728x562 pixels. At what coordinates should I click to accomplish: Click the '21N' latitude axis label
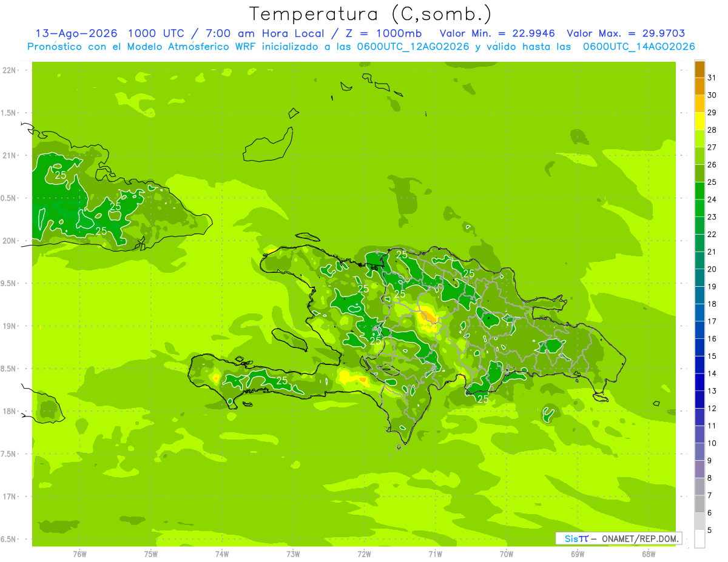point(10,156)
